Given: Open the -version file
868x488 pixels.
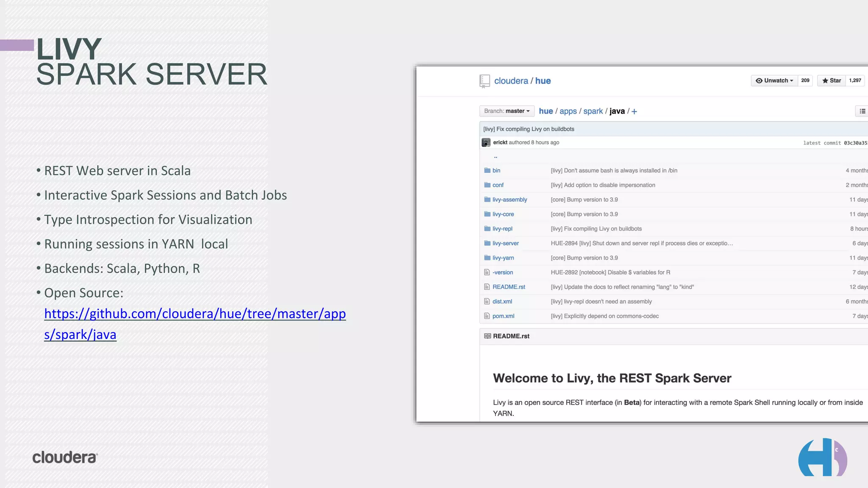Looking at the screenshot, I should [x=503, y=272].
